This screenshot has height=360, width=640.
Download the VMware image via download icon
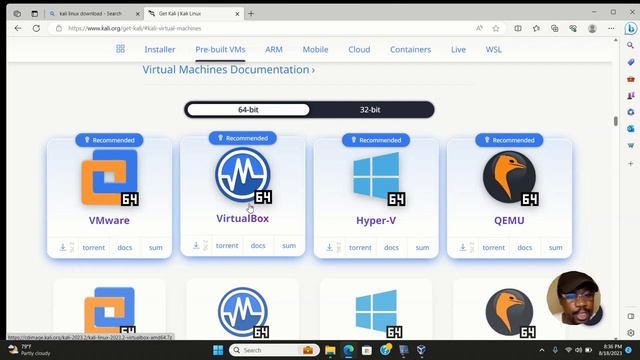pos(63,247)
